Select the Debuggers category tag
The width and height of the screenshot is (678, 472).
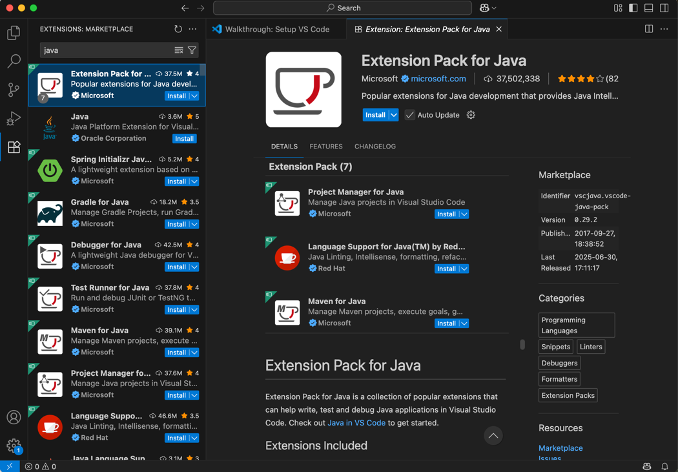pos(559,363)
